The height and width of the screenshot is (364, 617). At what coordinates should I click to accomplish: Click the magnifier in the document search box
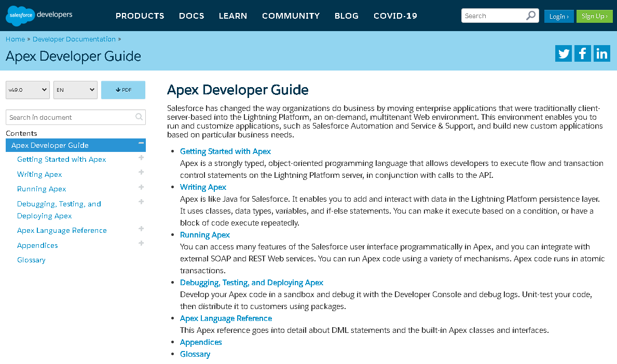tap(139, 117)
